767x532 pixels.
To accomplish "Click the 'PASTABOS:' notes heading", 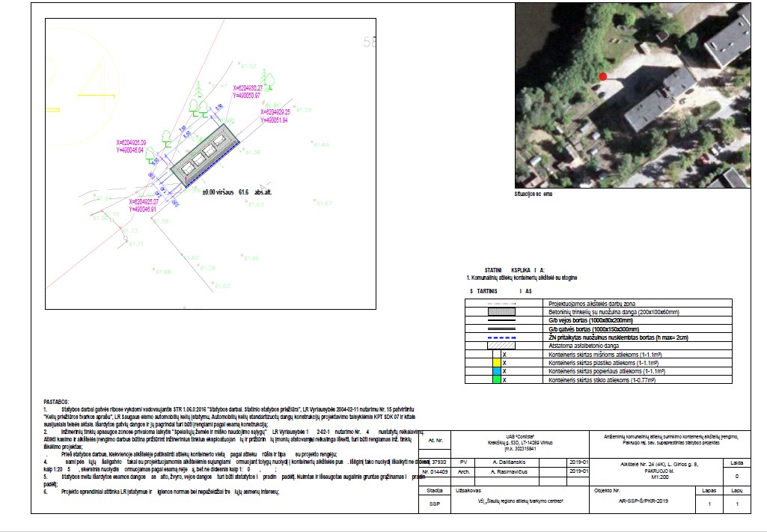I will pos(56,402).
